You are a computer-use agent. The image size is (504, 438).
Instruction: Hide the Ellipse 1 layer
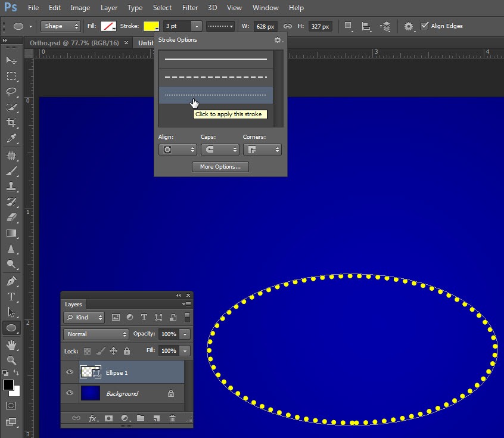[x=70, y=372]
